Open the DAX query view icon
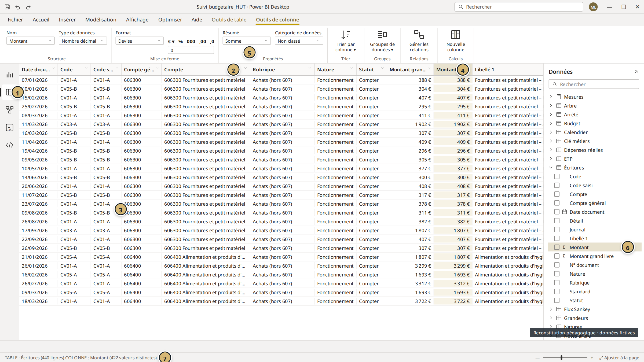Screen dimensions: 644x362 (x=10, y=127)
